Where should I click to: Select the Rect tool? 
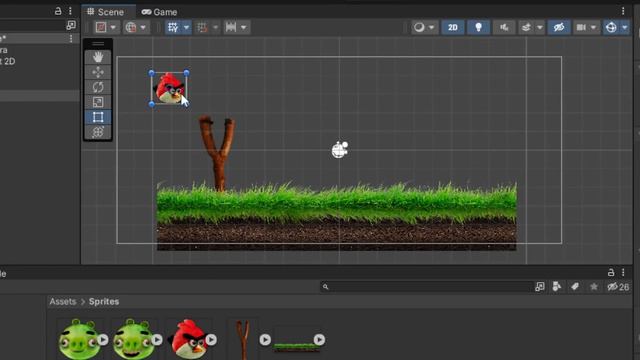(x=98, y=117)
